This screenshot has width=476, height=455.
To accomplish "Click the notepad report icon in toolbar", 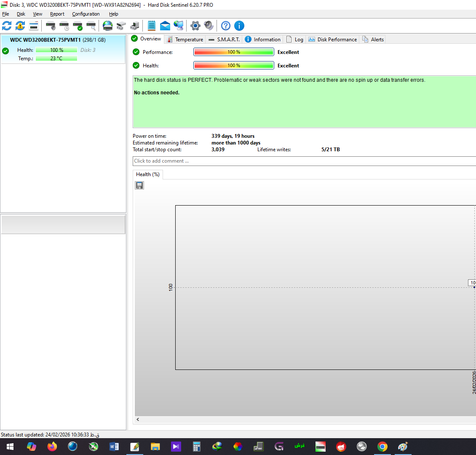I will (x=152, y=26).
